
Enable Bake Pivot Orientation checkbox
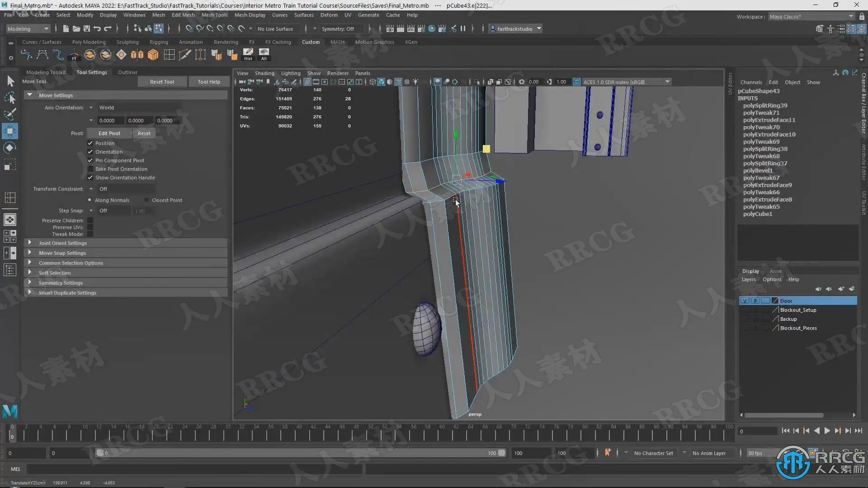click(90, 169)
